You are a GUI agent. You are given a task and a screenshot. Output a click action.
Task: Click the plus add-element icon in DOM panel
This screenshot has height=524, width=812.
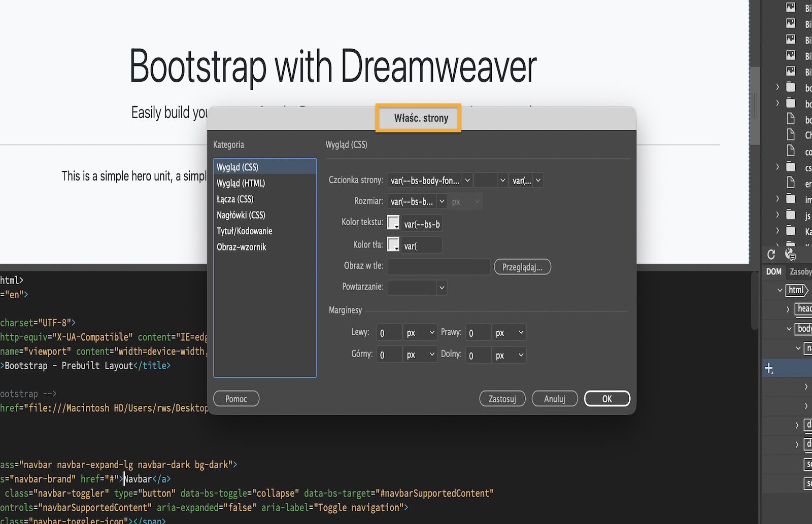(x=769, y=368)
